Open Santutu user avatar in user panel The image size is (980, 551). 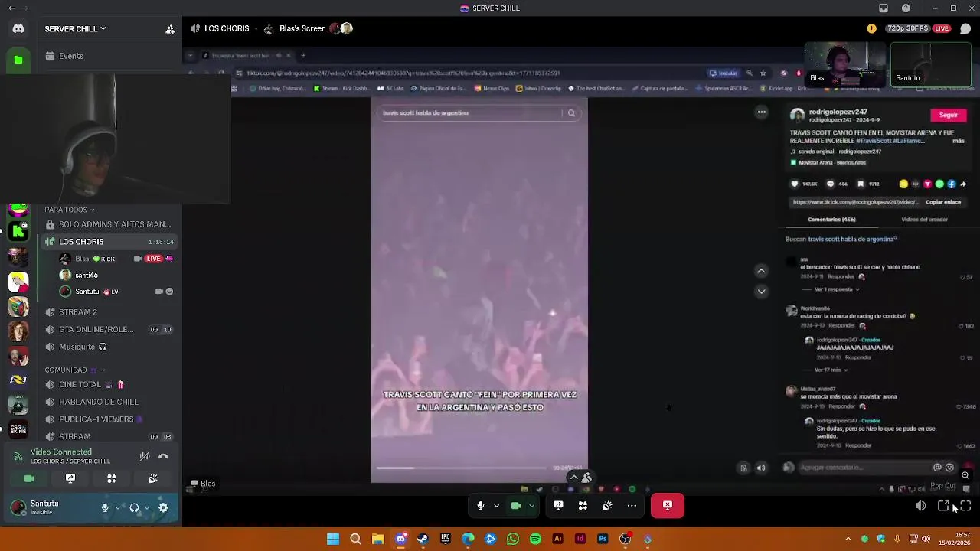[x=18, y=507]
